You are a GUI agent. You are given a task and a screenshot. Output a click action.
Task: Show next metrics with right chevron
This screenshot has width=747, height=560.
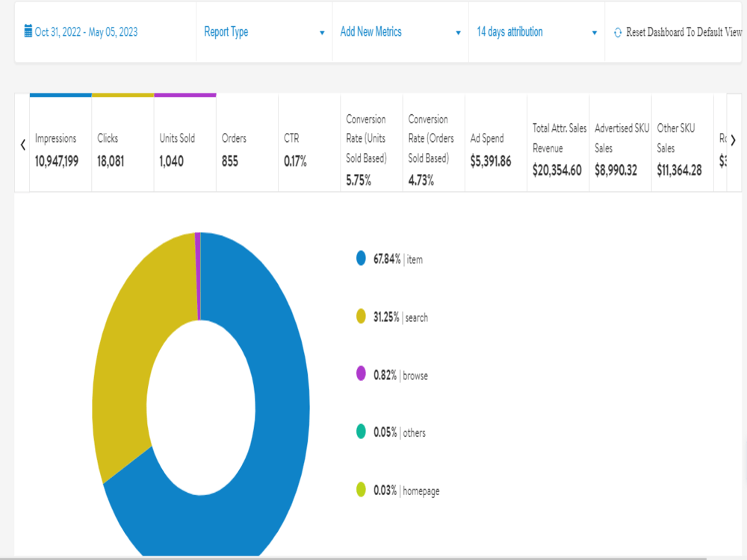point(734,140)
